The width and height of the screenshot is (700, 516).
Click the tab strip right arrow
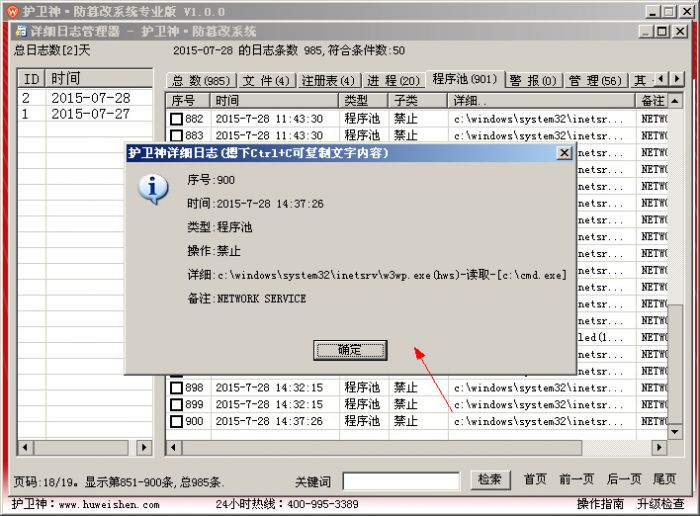tap(677, 79)
